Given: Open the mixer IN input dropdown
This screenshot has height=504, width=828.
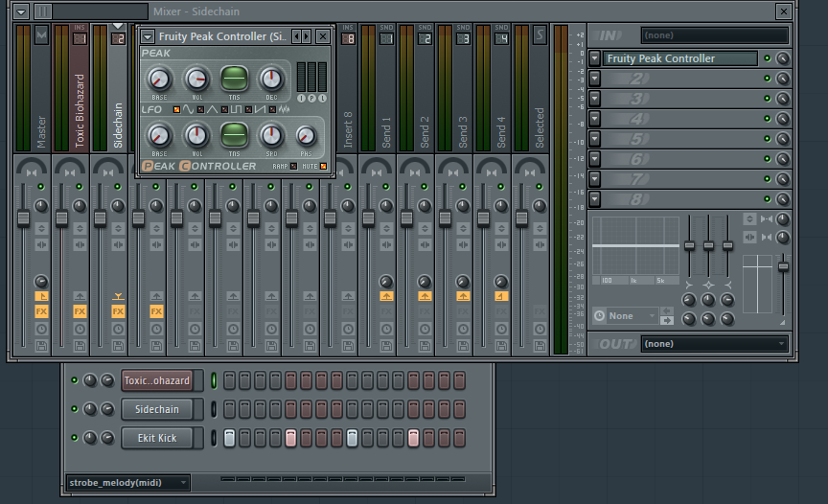Looking at the screenshot, I should (715, 35).
